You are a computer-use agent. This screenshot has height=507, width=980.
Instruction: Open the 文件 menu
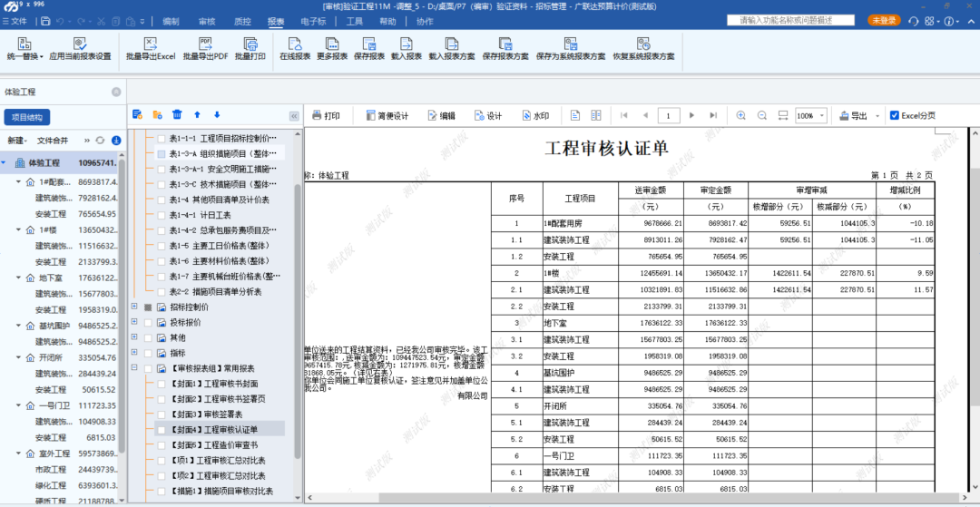[x=15, y=21]
